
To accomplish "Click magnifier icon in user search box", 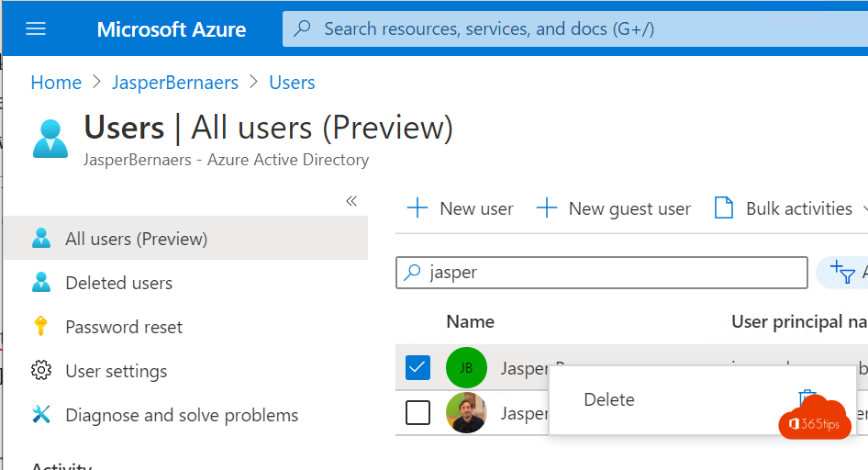I will click(x=412, y=273).
